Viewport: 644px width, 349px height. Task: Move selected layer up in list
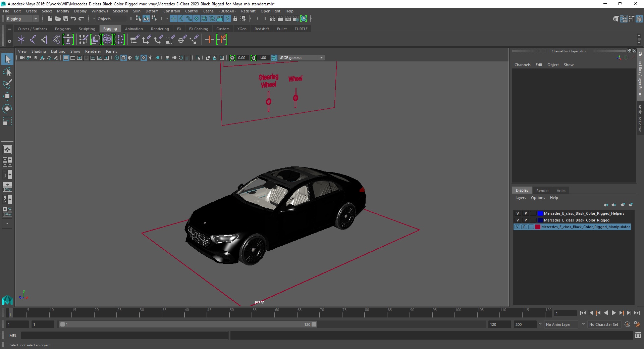[x=606, y=205]
